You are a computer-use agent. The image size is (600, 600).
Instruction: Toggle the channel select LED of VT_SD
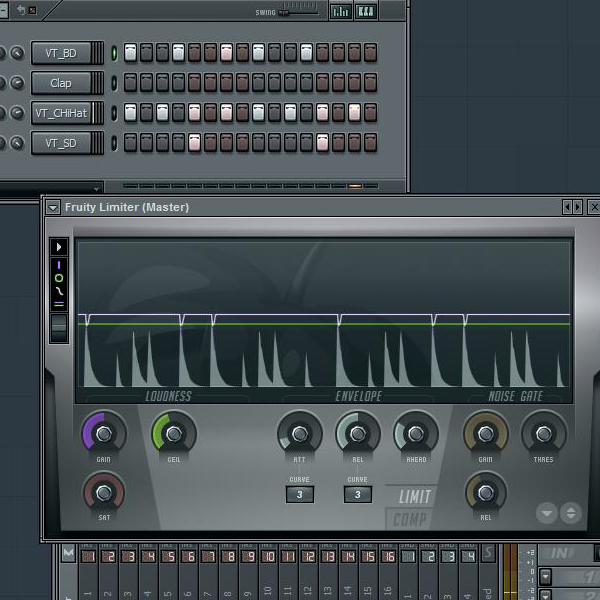click(x=114, y=143)
